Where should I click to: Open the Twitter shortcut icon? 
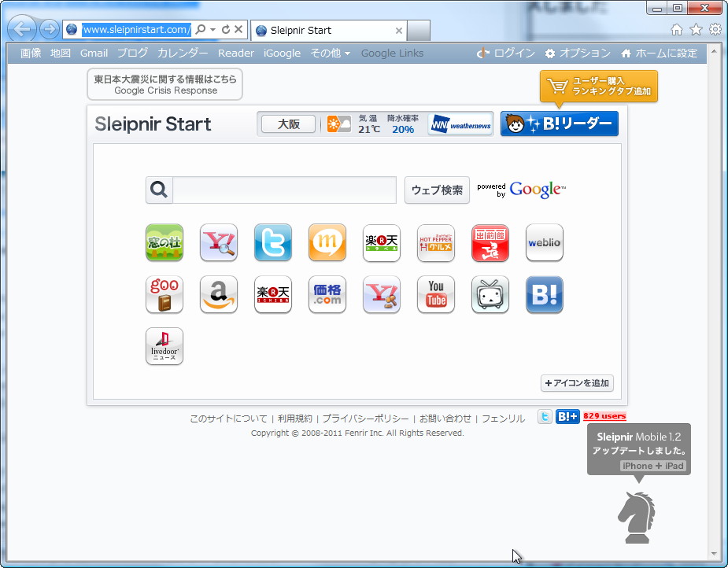coord(272,242)
